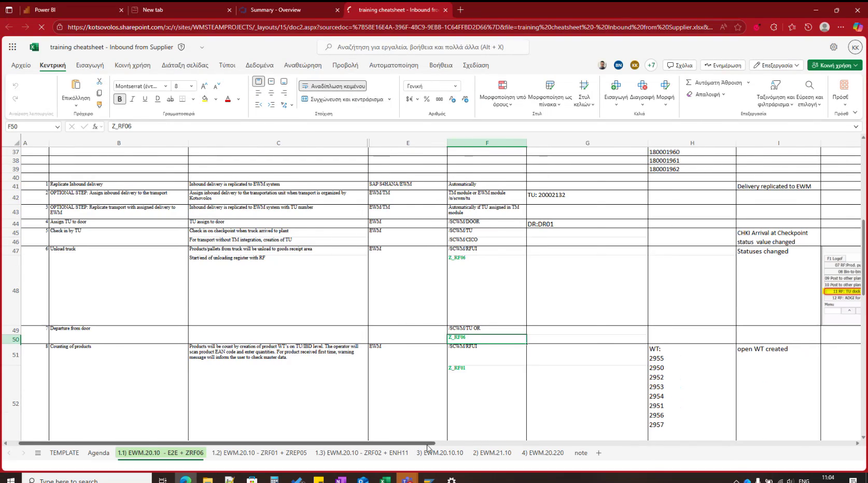Apply currency format icon
The height and width of the screenshot is (483, 868).
pyautogui.click(x=410, y=99)
